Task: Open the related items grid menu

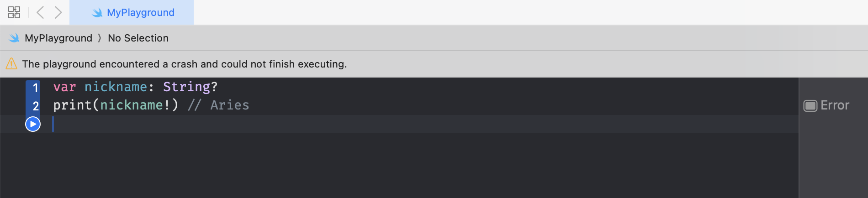Action: click(14, 12)
